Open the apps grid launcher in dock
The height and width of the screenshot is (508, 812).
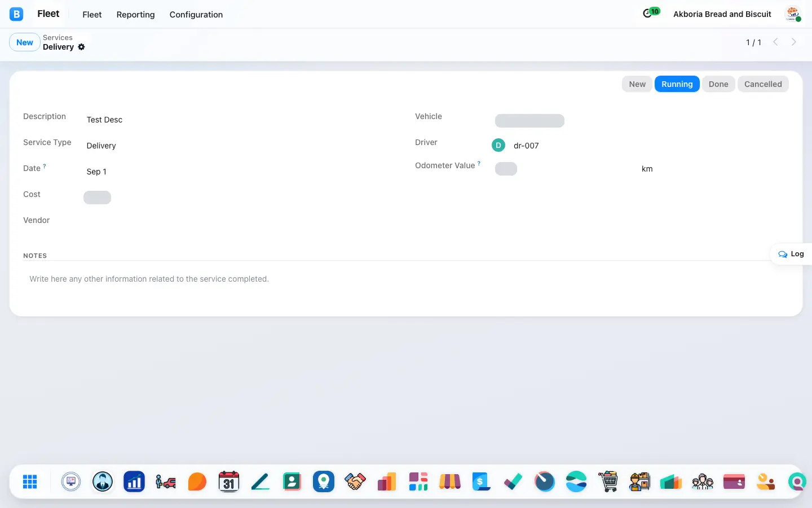point(30,481)
